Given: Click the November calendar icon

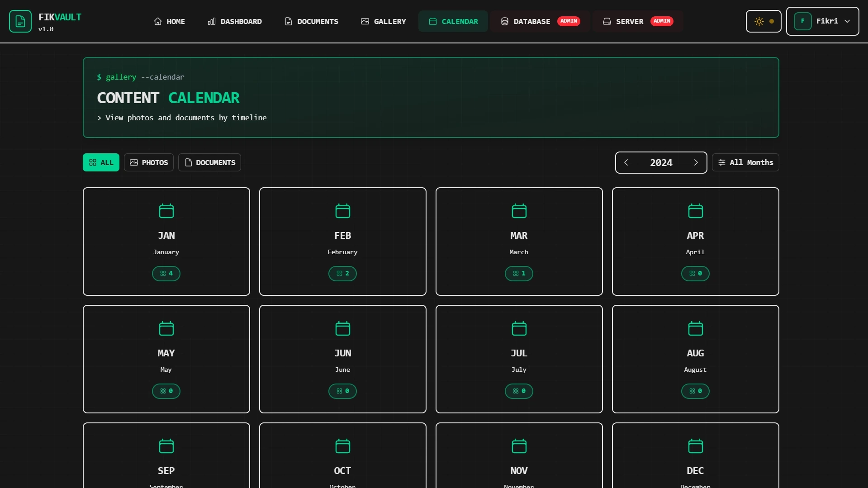Looking at the screenshot, I should click(x=519, y=446).
